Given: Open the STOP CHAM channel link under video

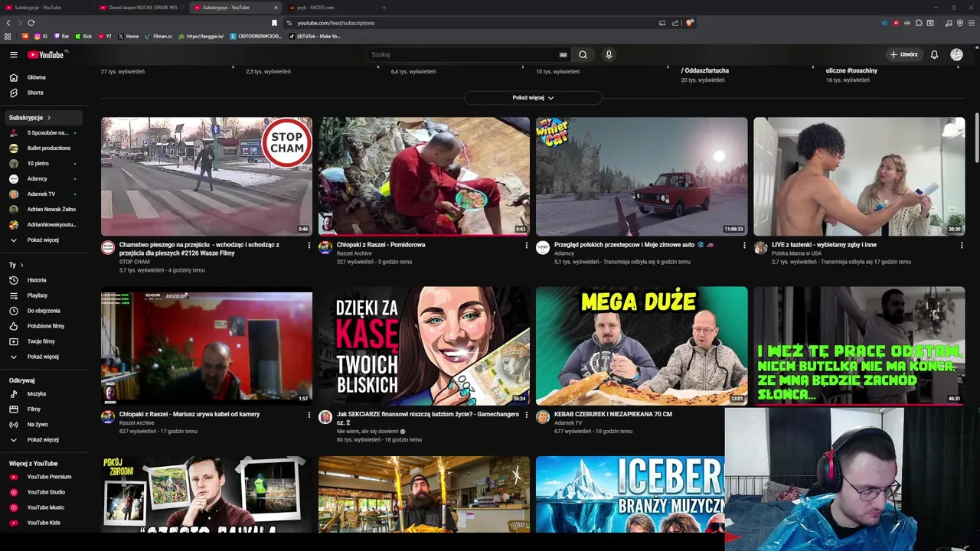Looking at the screenshot, I should tap(134, 262).
